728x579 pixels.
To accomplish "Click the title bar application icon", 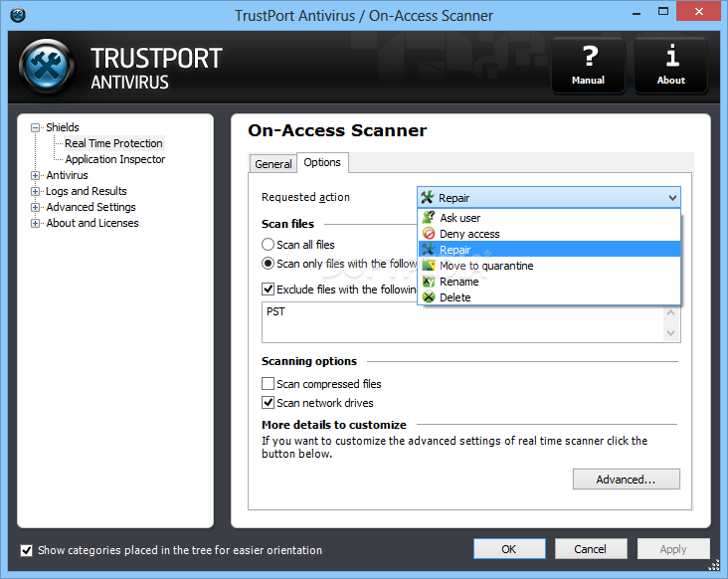I will point(18,15).
